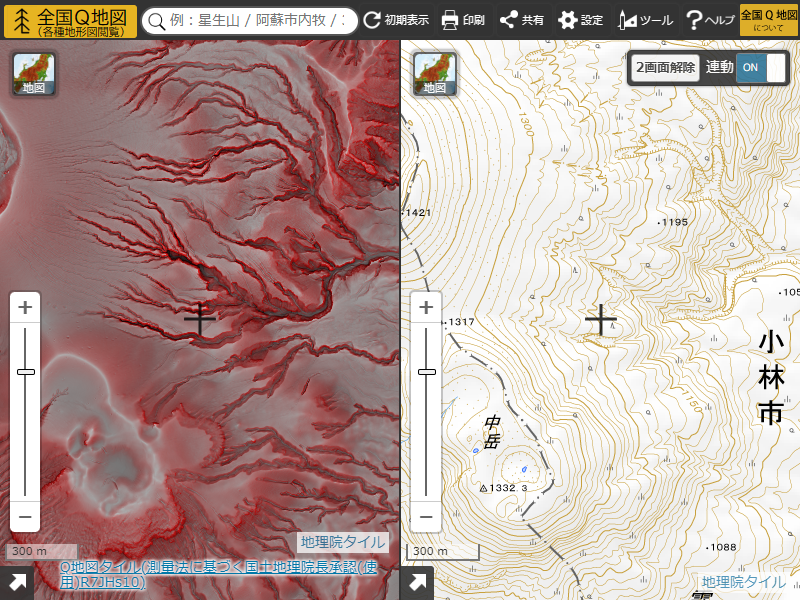
Task: Open the 共有 share menu
Action: pyautogui.click(x=521, y=20)
